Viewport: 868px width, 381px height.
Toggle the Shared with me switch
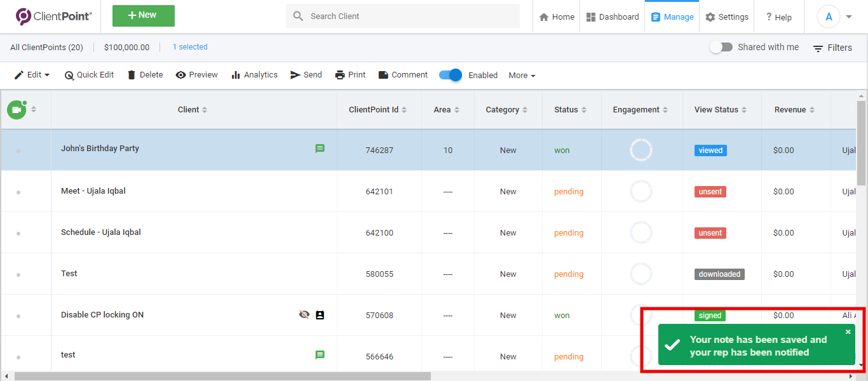coord(721,47)
